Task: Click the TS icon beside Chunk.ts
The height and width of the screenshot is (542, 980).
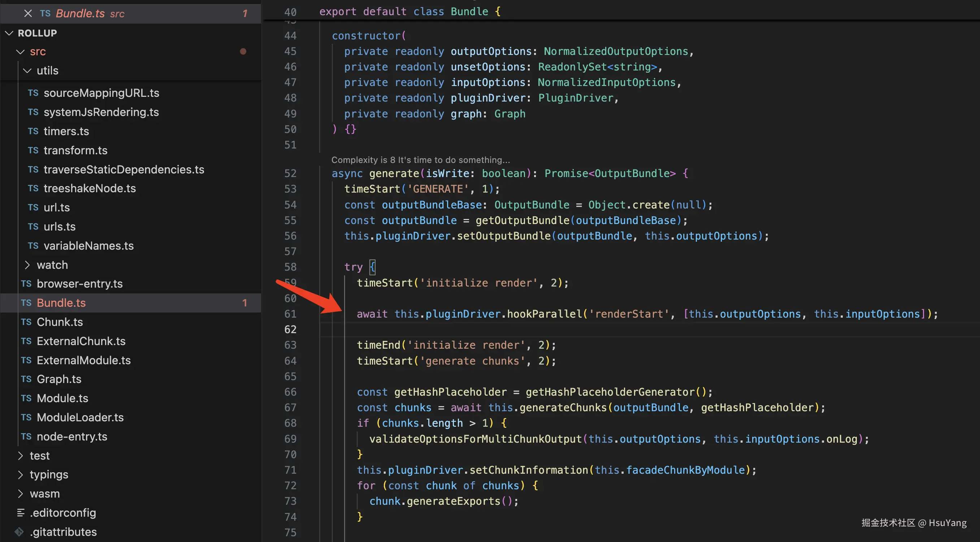Action: [26, 322]
